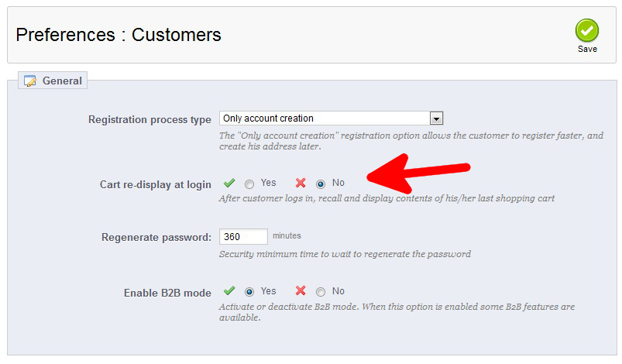The image size is (622, 364).
Task: Click the Registration process type label
Action: (149, 120)
